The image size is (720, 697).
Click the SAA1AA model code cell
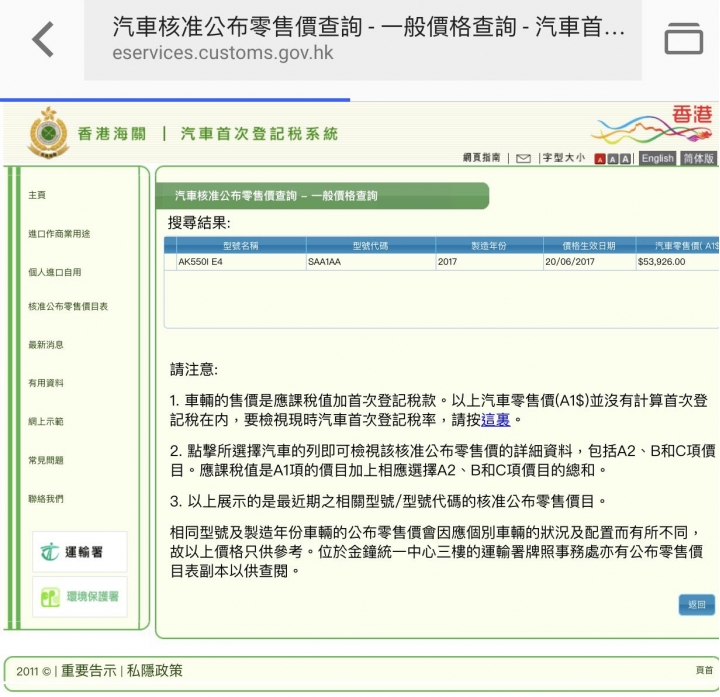point(371,262)
